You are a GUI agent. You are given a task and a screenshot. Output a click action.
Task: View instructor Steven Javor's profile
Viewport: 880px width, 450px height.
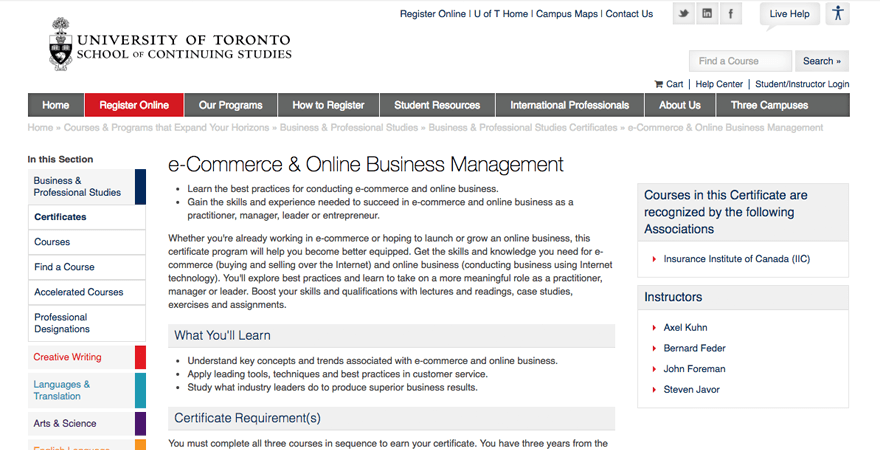[x=691, y=390]
